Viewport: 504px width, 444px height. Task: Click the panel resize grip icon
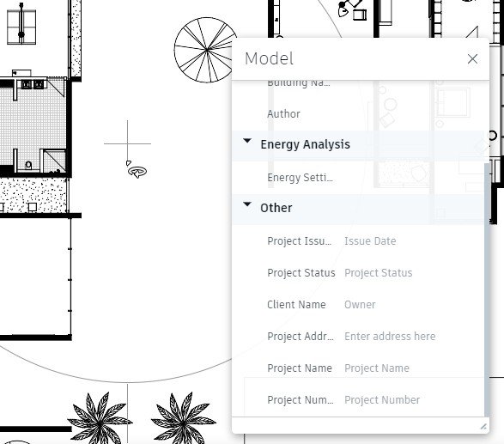pyautogui.click(x=483, y=427)
